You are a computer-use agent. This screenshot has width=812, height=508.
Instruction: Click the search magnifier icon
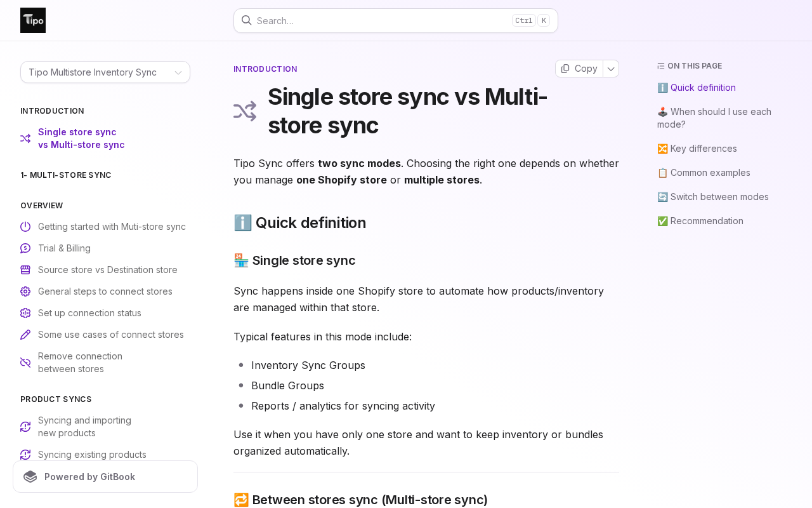pos(247,20)
